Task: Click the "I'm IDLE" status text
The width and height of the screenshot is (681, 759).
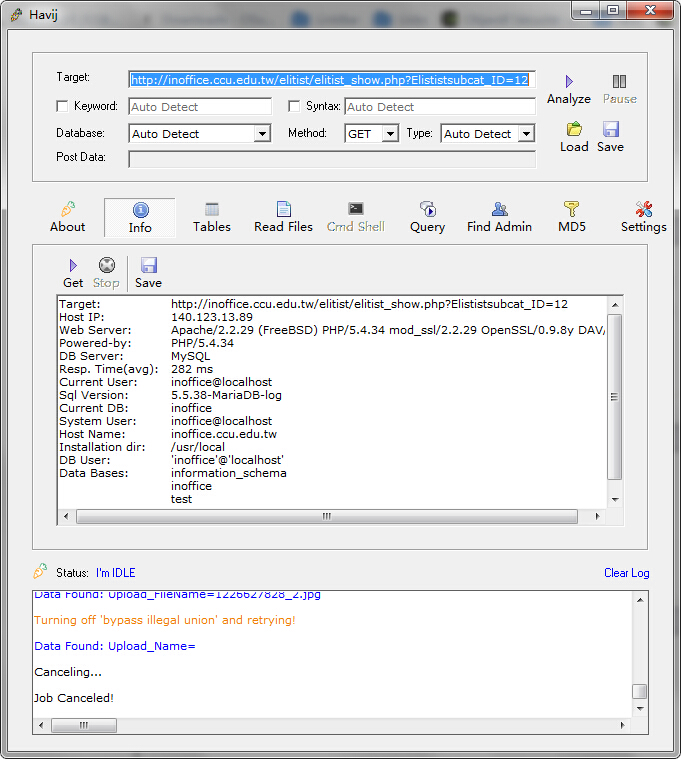Action: [x=115, y=573]
